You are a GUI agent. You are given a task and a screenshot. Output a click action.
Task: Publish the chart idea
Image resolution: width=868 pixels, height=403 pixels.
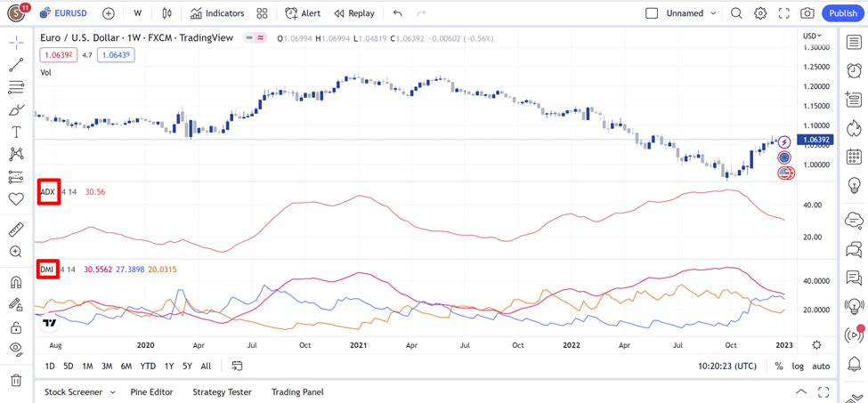pos(843,12)
